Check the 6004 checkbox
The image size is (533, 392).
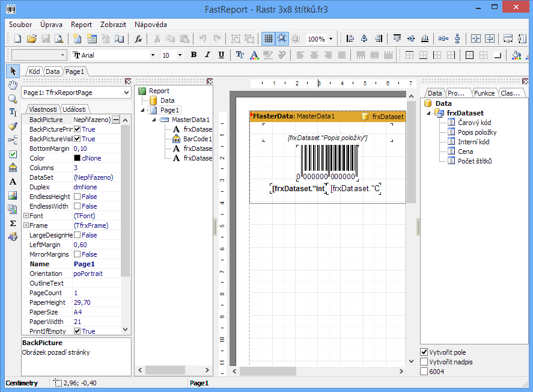pyautogui.click(x=424, y=372)
